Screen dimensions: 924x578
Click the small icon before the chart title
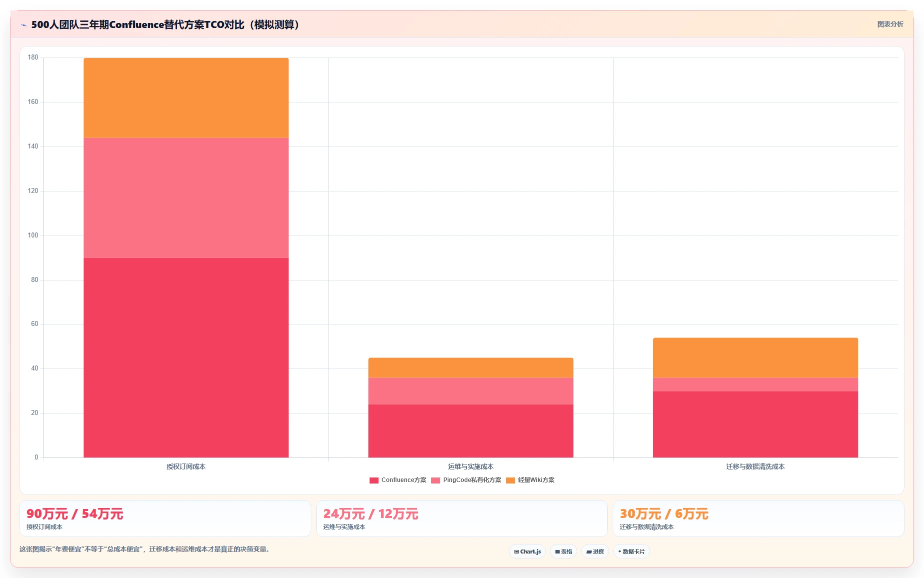pos(23,25)
